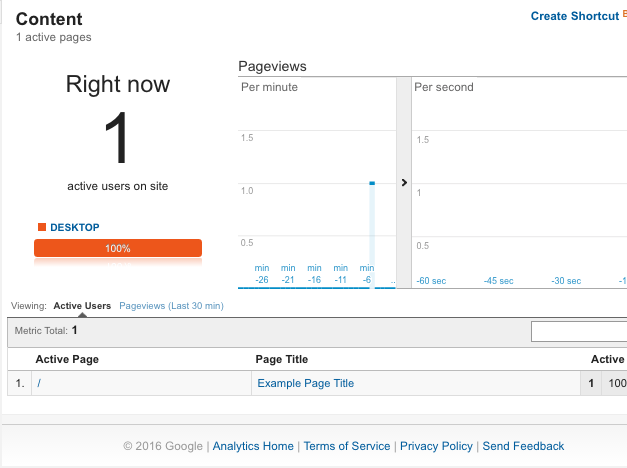Select the DESKTOP device label

pos(75,227)
